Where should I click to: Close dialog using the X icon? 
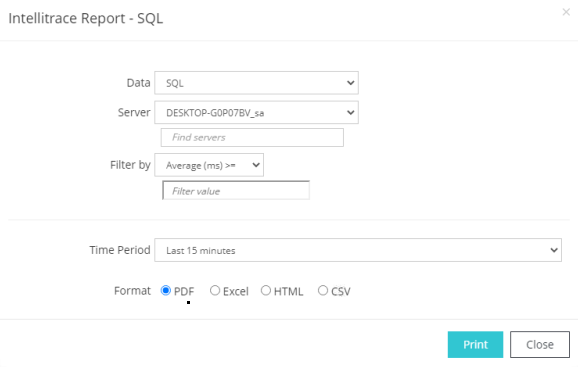(x=566, y=12)
